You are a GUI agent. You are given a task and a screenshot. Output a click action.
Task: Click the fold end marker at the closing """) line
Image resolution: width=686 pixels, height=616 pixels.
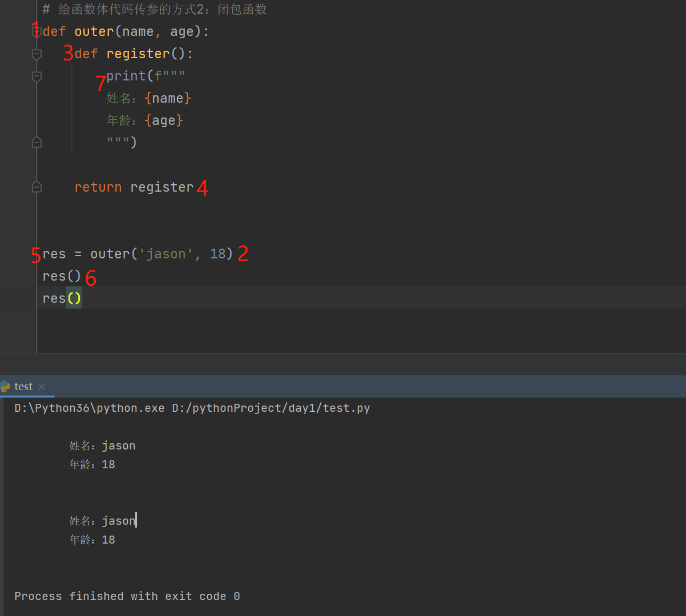click(37, 142)
